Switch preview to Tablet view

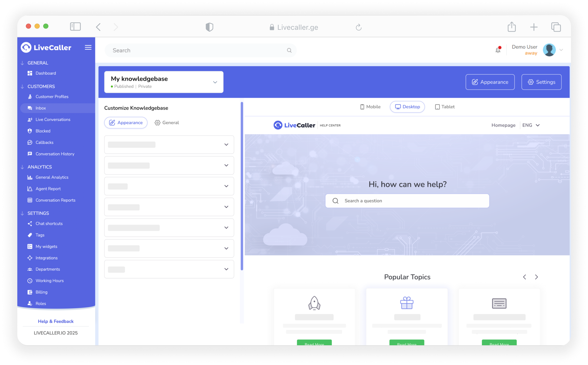(x=445, y=107)
